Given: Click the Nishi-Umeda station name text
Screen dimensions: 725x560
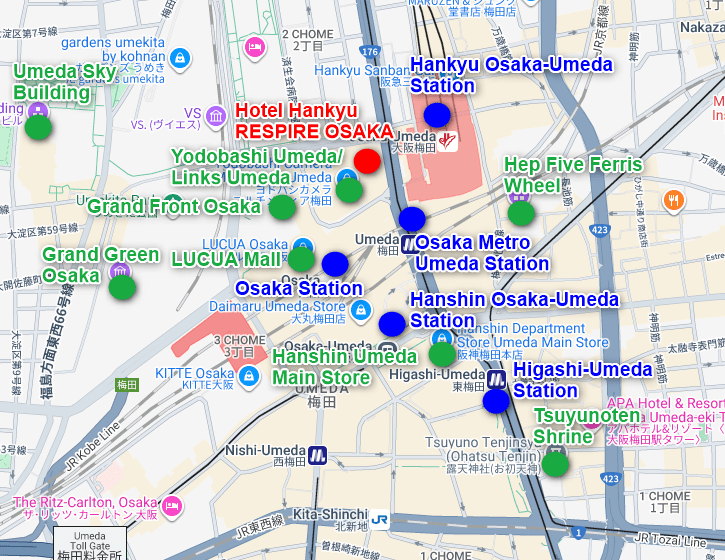Looking at the screenshot, I should point(265,450).
